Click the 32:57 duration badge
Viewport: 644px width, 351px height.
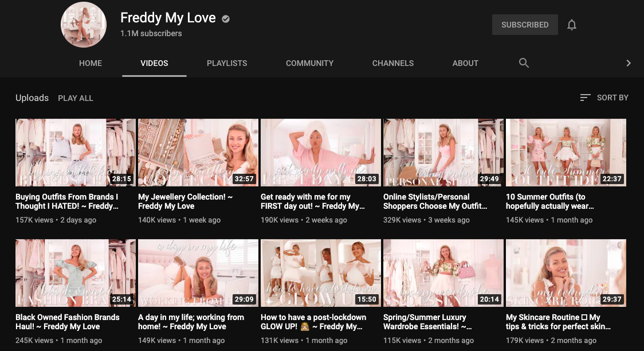click(244, 179)
